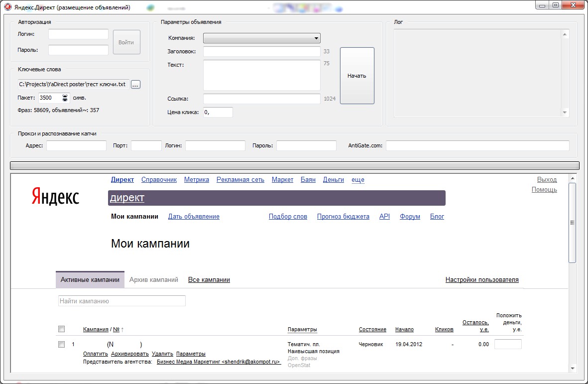Click the Войти login button
Screen dimensions: 588x384
pos(126,42)
